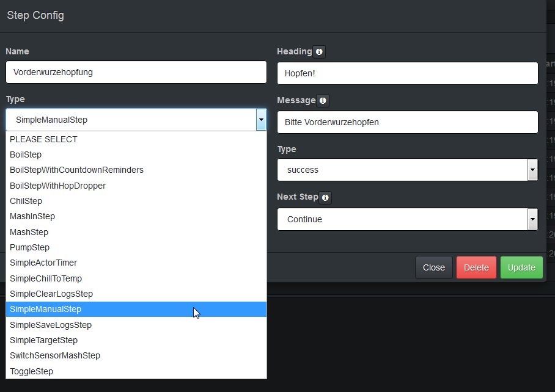Click the info icon next to Heading
The image size is (555, 392).
pos(319,52)
